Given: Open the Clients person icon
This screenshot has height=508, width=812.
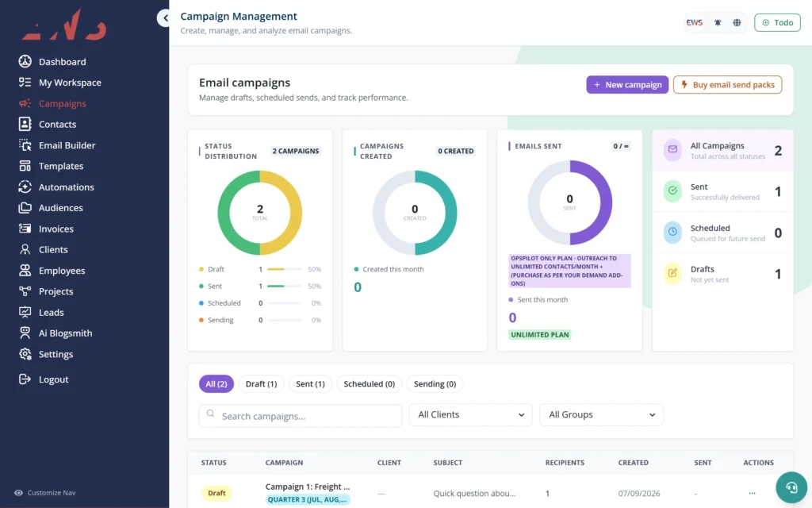Looking at the screenshot, I should click(x=25, y=249).
